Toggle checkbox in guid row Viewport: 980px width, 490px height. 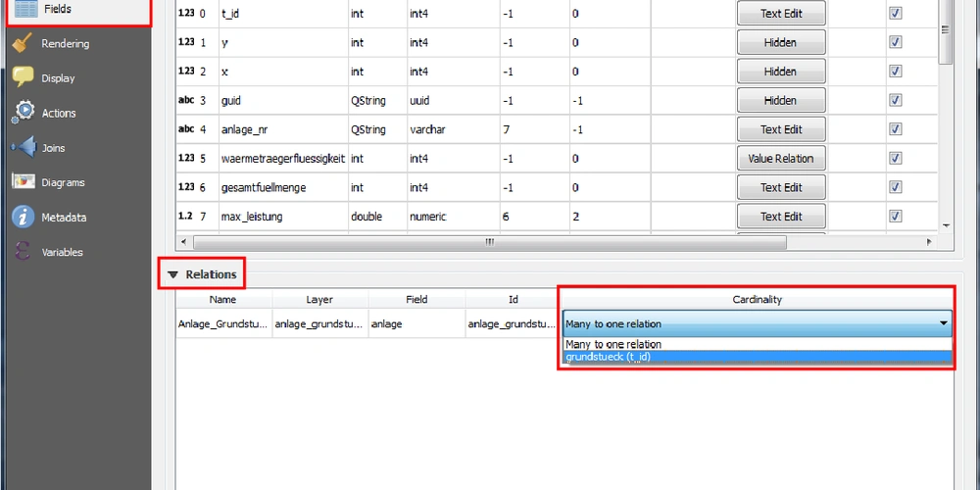point(896,100)
